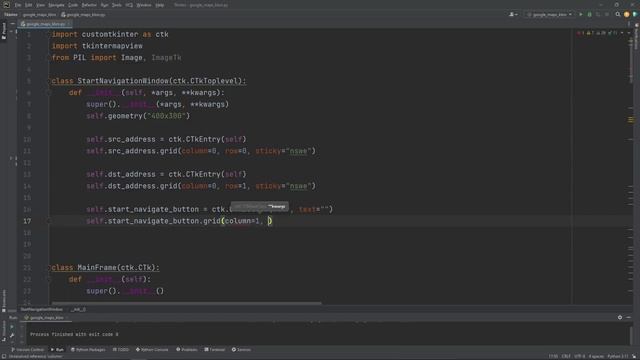Open the VCS menu

(x=129, y=5)
